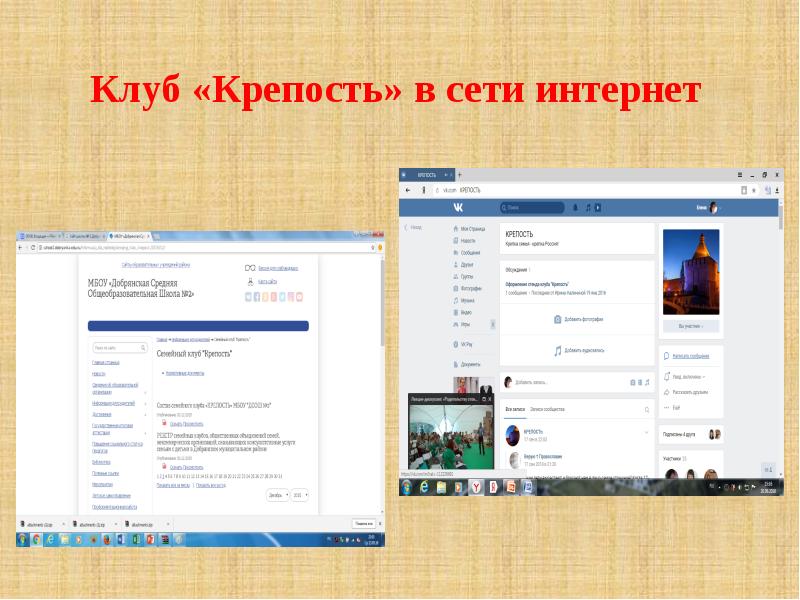Click the VK browser downloads arrow icon

(x=777, y=190)
